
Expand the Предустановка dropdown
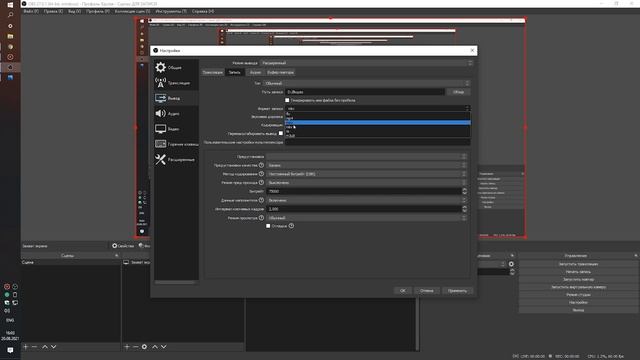(366, 156)
